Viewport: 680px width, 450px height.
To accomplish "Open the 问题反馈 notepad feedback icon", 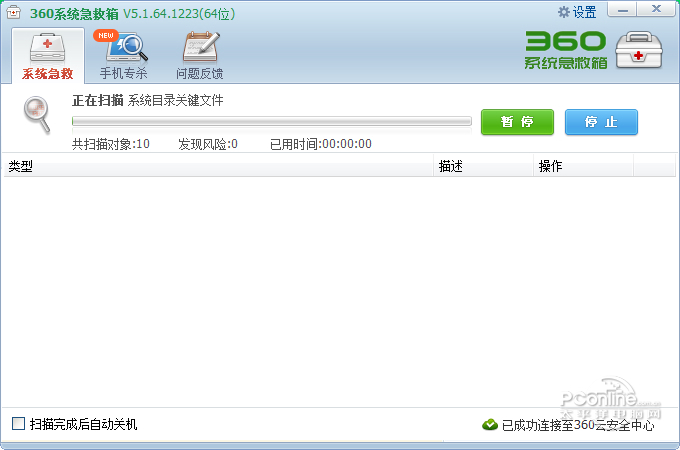I will point(201,46).
